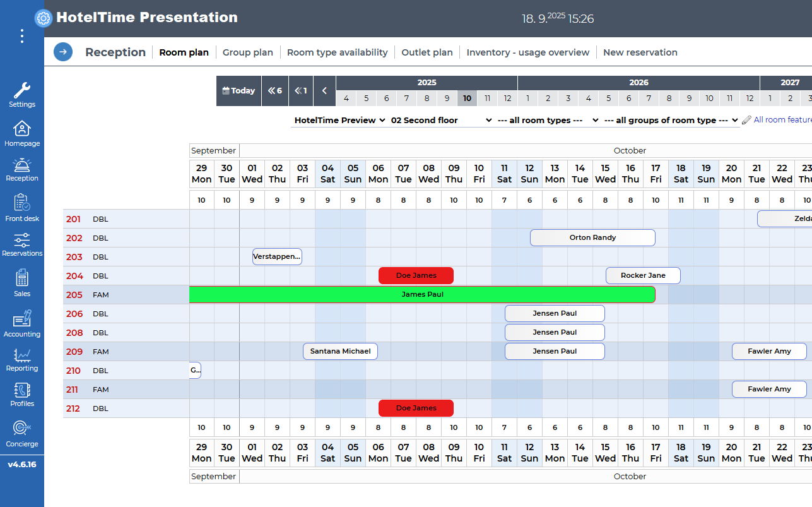Expand the HotelTime Preview hotel dropdown

point(339,120)
